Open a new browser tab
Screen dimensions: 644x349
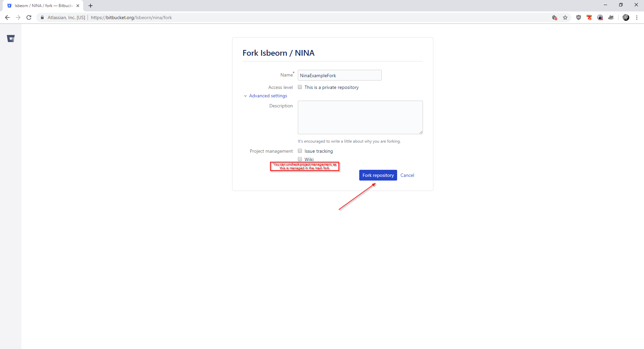(91, 6)
